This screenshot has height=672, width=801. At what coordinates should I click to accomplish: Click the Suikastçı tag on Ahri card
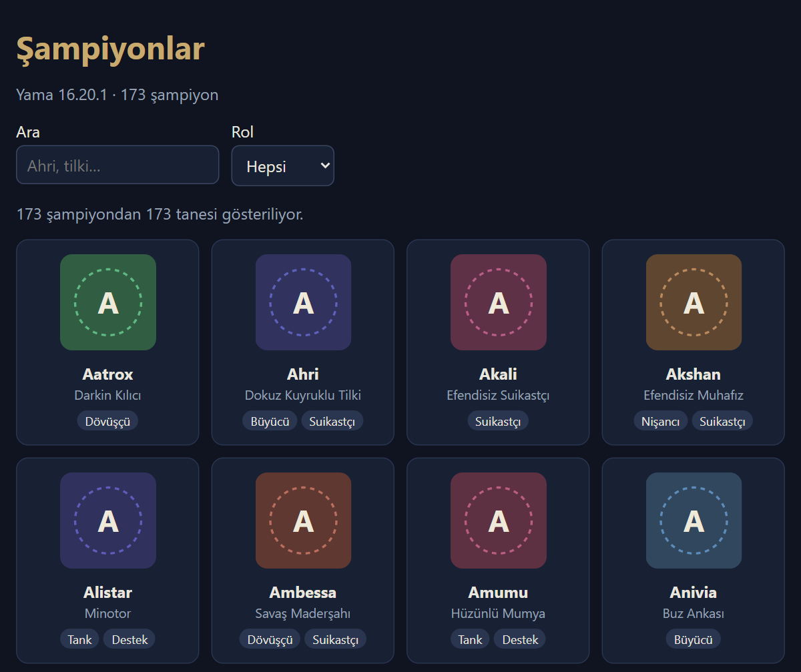[332, 421]
